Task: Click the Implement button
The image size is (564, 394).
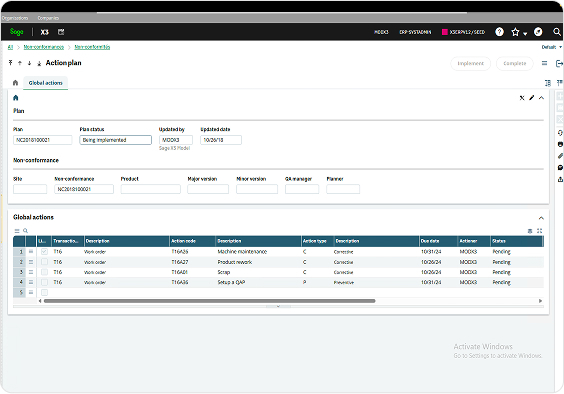Action: click(470, 63)
